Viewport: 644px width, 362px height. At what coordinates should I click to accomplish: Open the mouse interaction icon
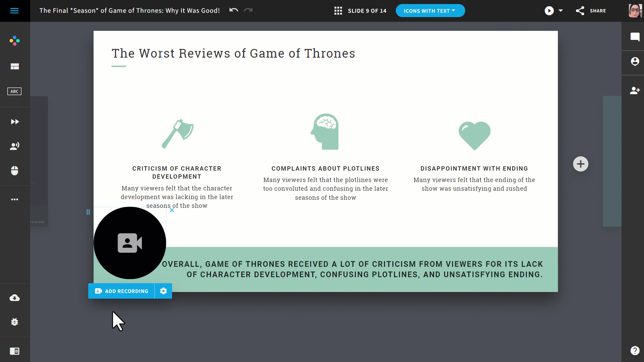(x=14, y=171)
